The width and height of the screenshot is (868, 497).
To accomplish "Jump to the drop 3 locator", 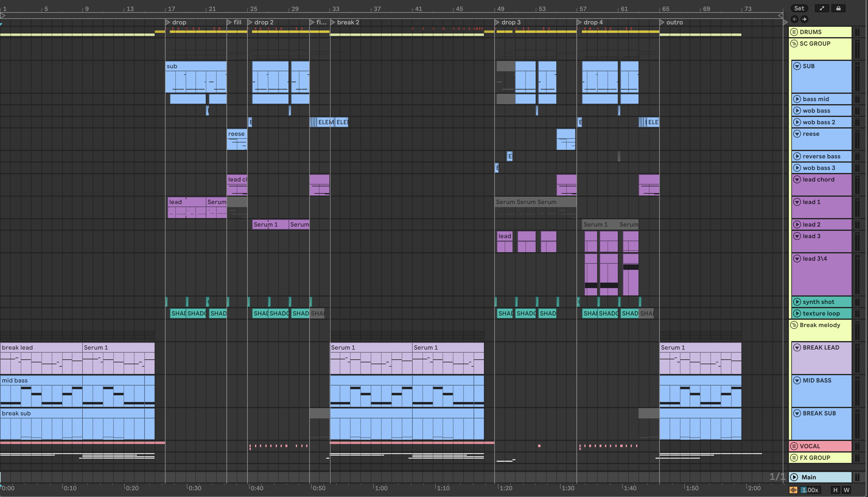I will [x=497, y=22].
